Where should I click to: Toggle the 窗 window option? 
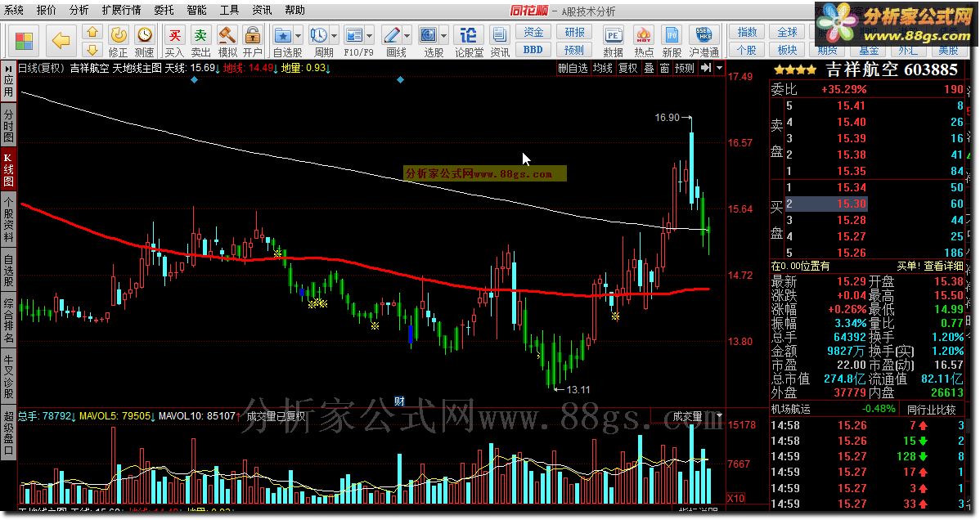click(663, 68)
